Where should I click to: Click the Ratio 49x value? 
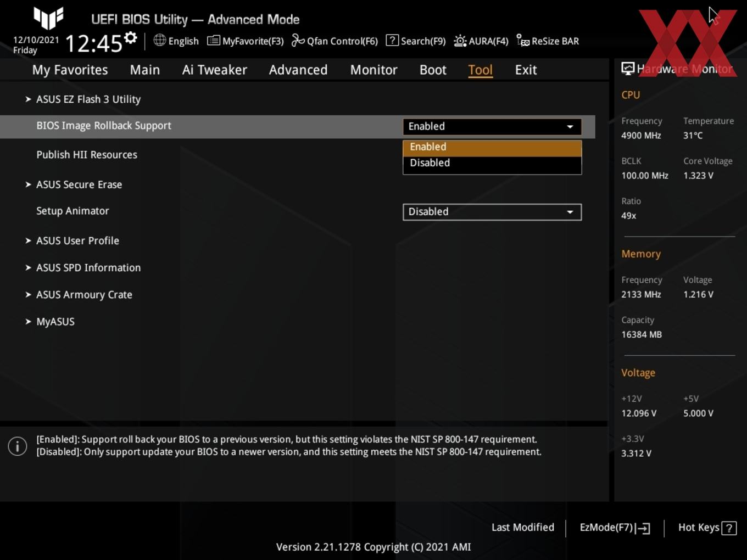tap(629, 216)
